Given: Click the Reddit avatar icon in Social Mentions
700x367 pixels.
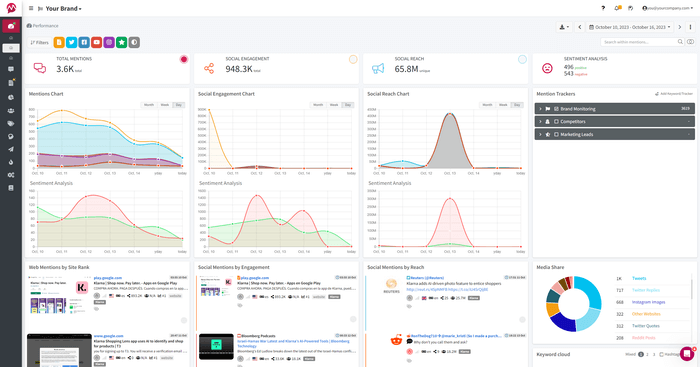Looking at the screenshot, I should point(396,341).
